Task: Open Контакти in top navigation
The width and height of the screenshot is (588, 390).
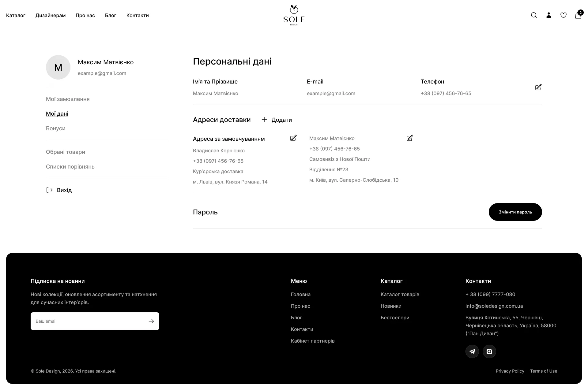Action: click(x=138, y=15)
